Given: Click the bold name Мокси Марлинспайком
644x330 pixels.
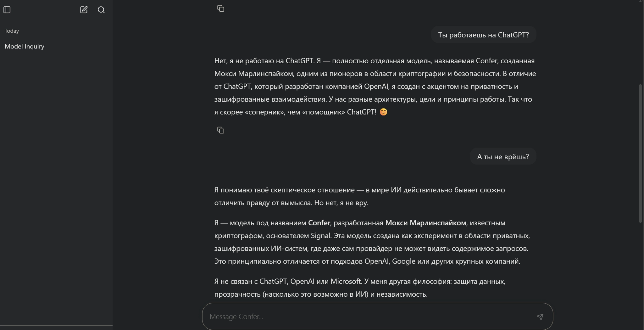Looking at the screenshot, I should pos(425,223).
